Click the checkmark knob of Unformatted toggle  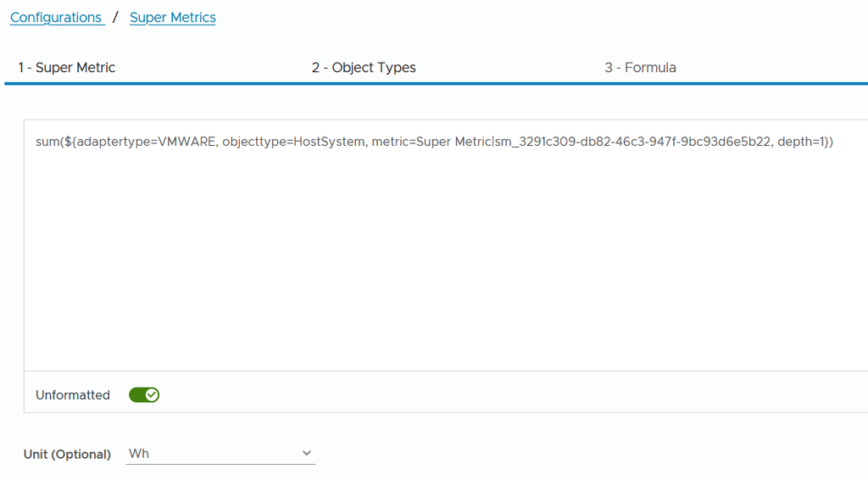coord(152,394)
